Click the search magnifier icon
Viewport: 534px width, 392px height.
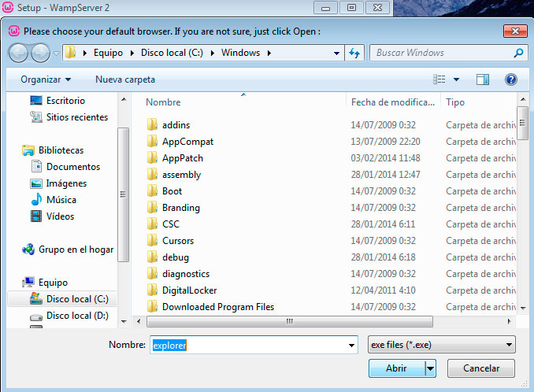point(518,54)
